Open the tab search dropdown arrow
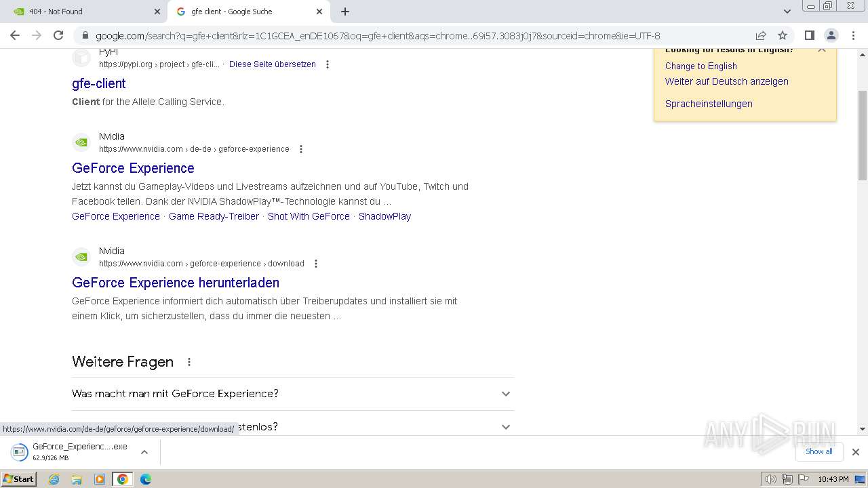 pos(787,12)
